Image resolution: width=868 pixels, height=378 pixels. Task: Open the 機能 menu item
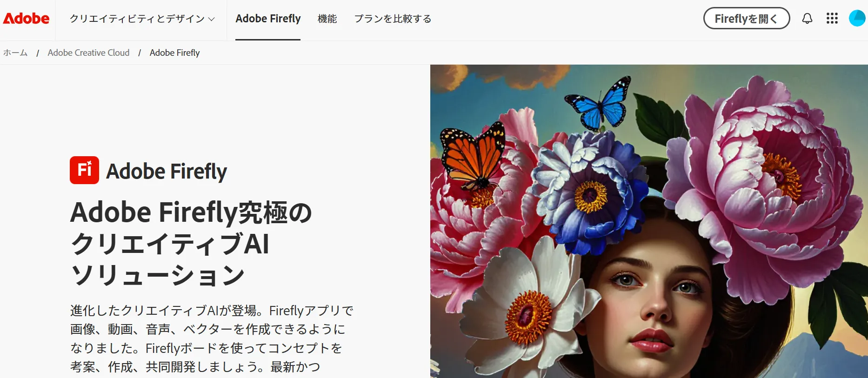327,19
